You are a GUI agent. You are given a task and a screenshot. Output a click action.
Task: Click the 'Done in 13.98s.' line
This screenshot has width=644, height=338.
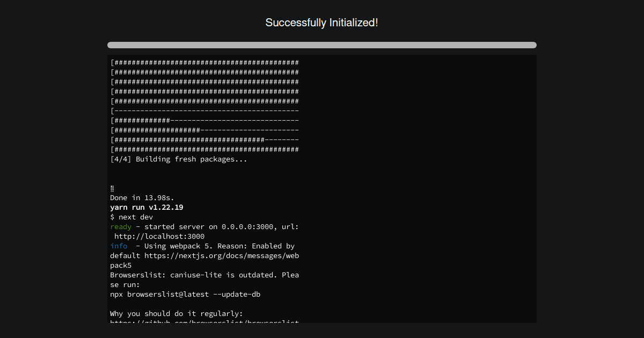coord(142,197)
